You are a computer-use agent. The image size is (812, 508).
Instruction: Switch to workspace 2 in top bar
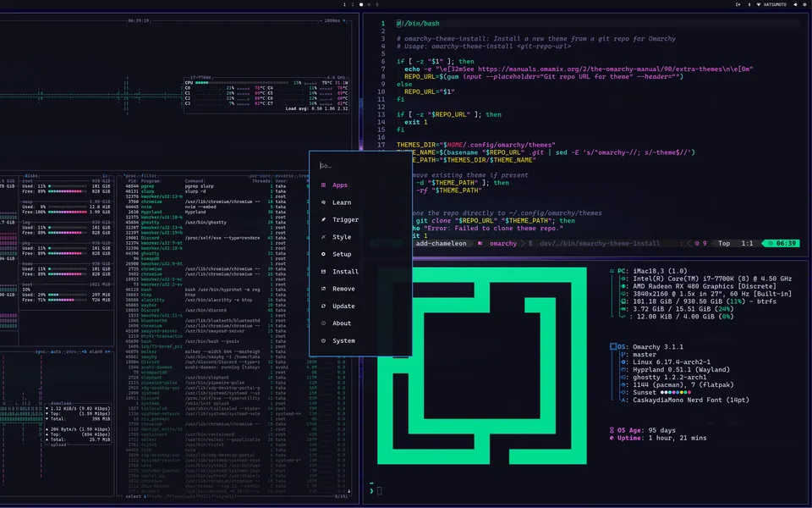coord(353,5)
